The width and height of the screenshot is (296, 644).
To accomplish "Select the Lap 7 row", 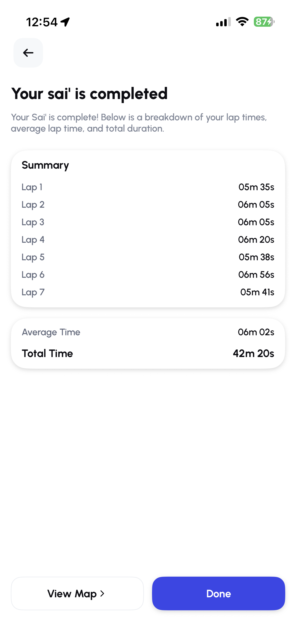I will pyautogui.click(x=148, y=292).
